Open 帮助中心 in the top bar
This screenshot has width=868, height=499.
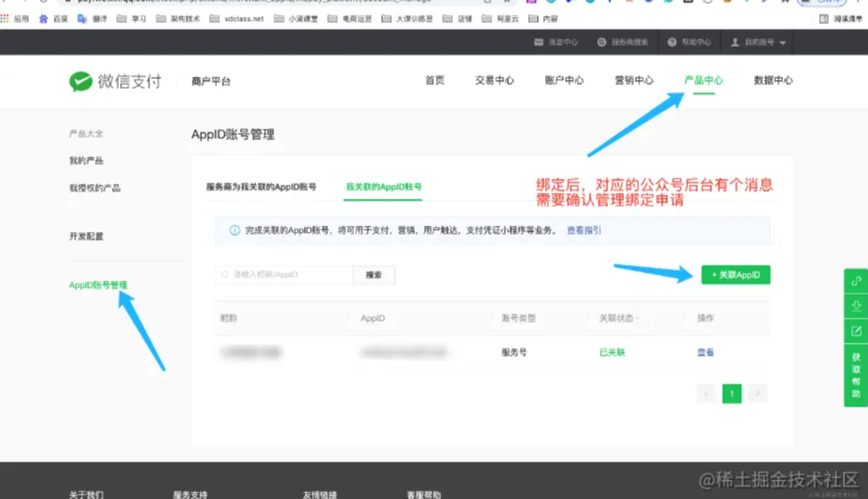(689, 42)
